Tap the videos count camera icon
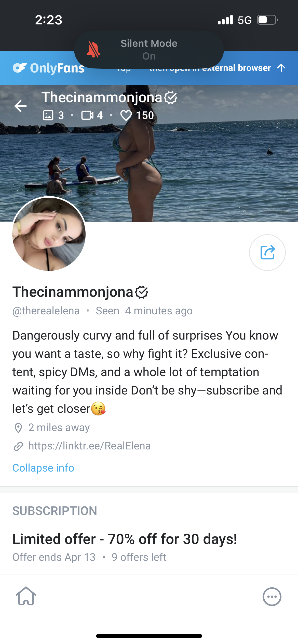Screen dimensions: 298x644 pyautogui.click(x=87, y=115)
